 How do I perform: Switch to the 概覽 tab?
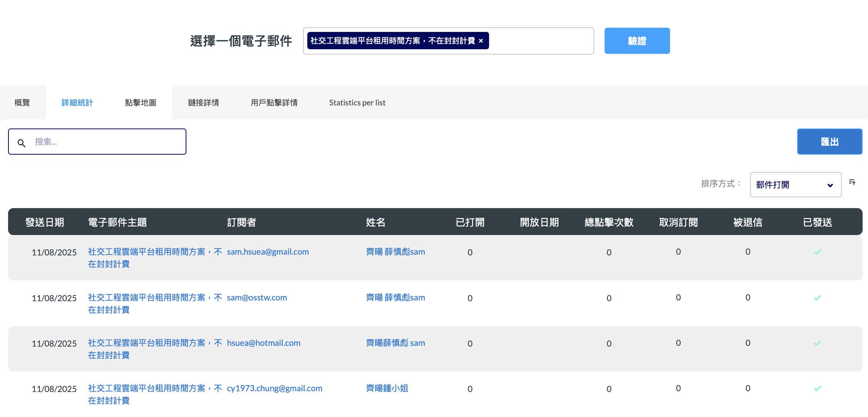pos(22,103)
